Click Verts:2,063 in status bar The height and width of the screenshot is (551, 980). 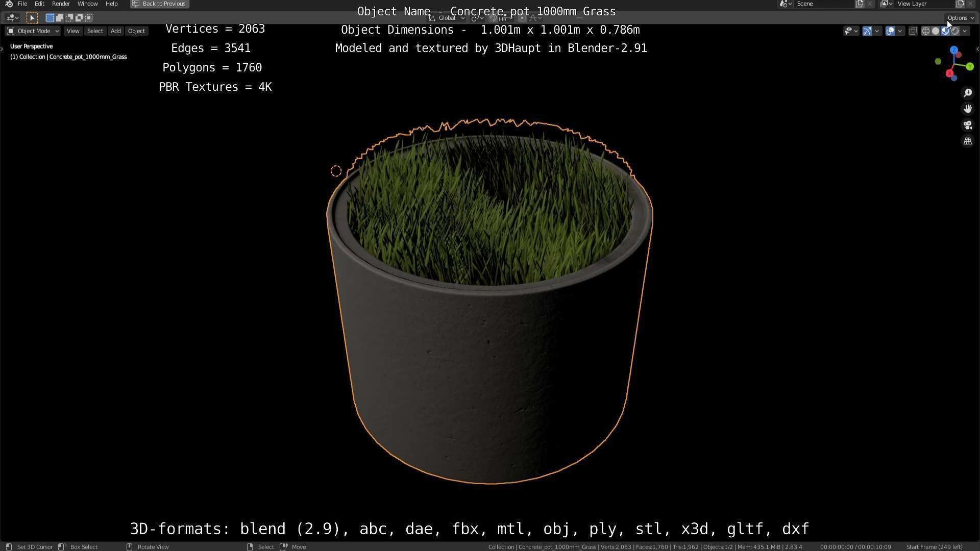pyautogui.click(x=615, y=547)
